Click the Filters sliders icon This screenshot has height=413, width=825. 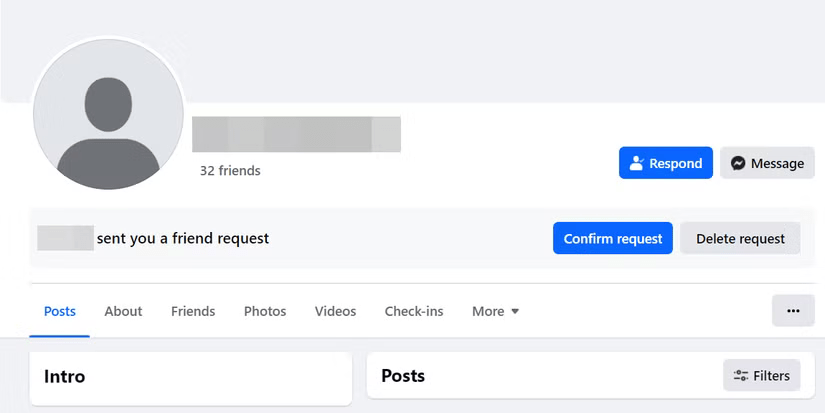tap(741, 376)
